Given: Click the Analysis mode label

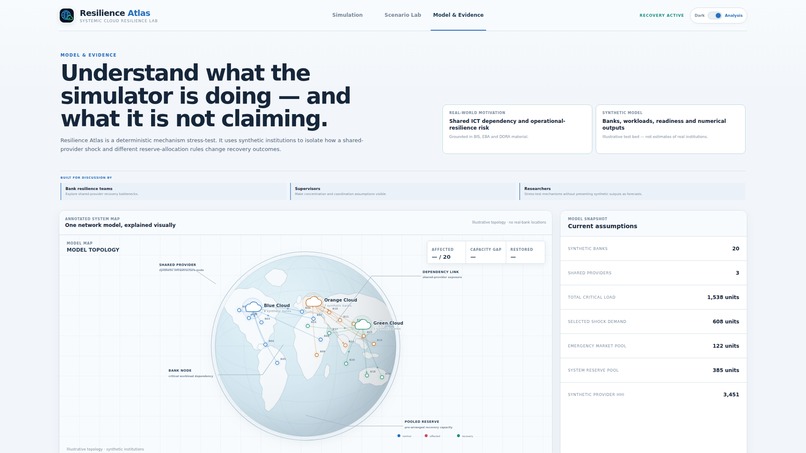Looking at the screenshot, I should tap(734, 15).
